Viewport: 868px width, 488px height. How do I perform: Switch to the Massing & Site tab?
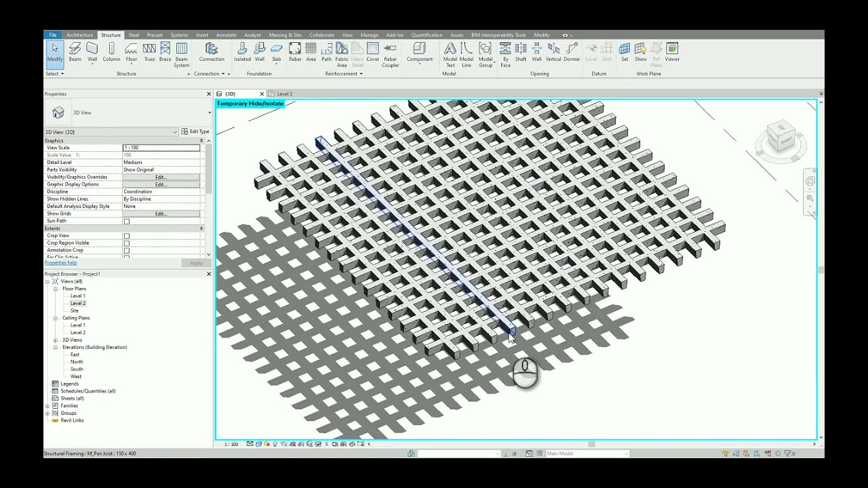[285, 35]
